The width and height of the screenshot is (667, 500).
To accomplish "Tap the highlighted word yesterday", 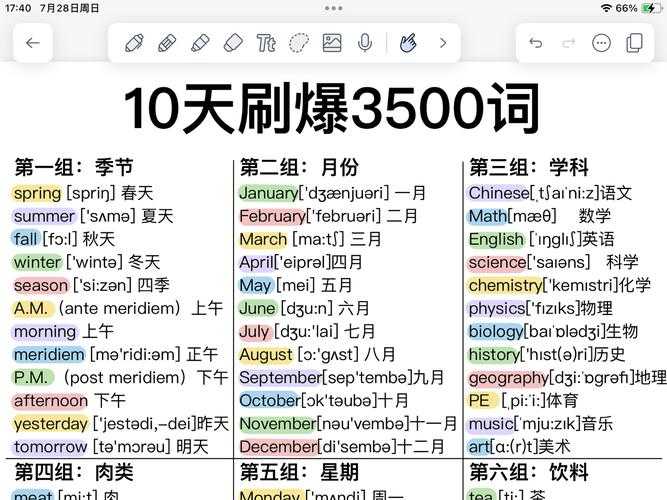I will click(50, 424).
